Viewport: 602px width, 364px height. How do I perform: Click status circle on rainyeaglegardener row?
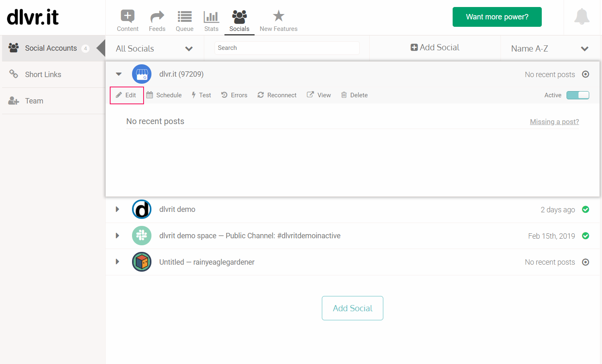pyautogui.click(x=585, y=262)
